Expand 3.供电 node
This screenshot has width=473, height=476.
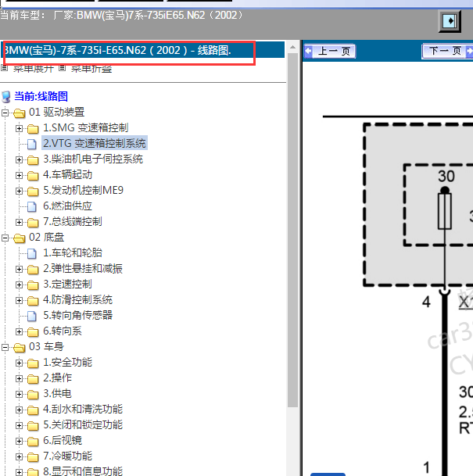pyautogui.click(x=19, y=395)
